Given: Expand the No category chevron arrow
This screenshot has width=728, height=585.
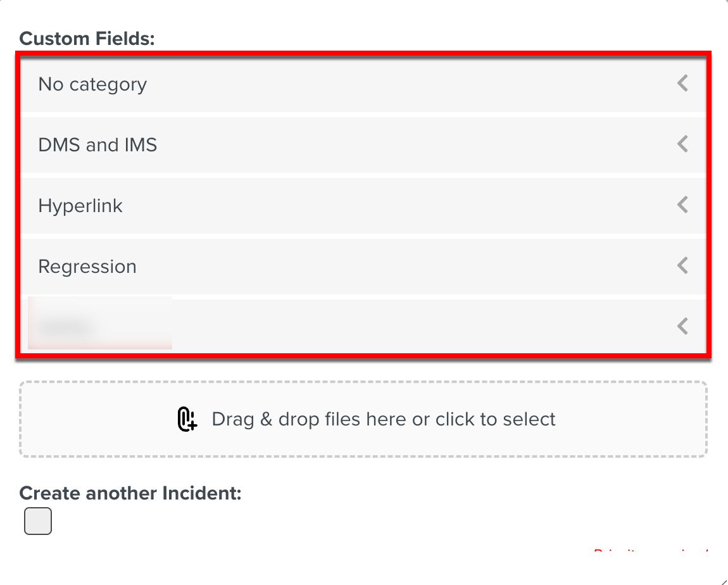Looking at the screenshot, I should pos(682,84).
